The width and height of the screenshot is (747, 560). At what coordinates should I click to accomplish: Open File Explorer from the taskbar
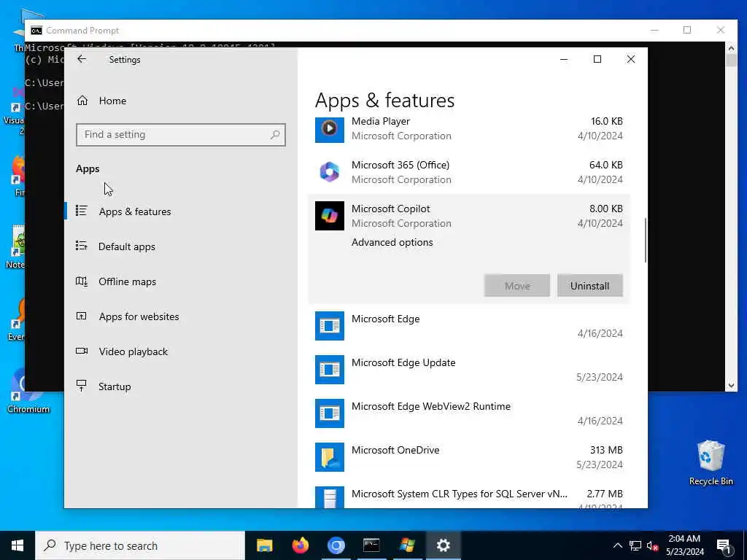[264, 545]
